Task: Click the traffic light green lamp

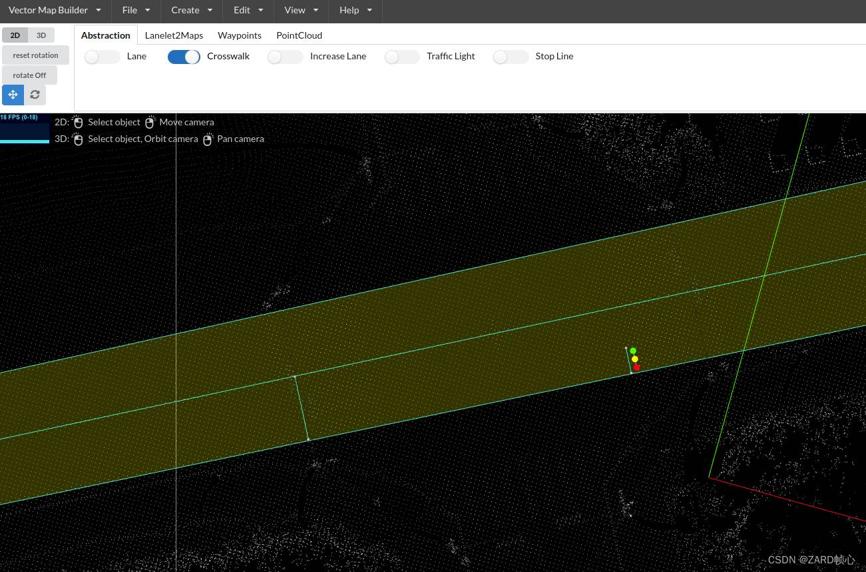Action: 633,351
